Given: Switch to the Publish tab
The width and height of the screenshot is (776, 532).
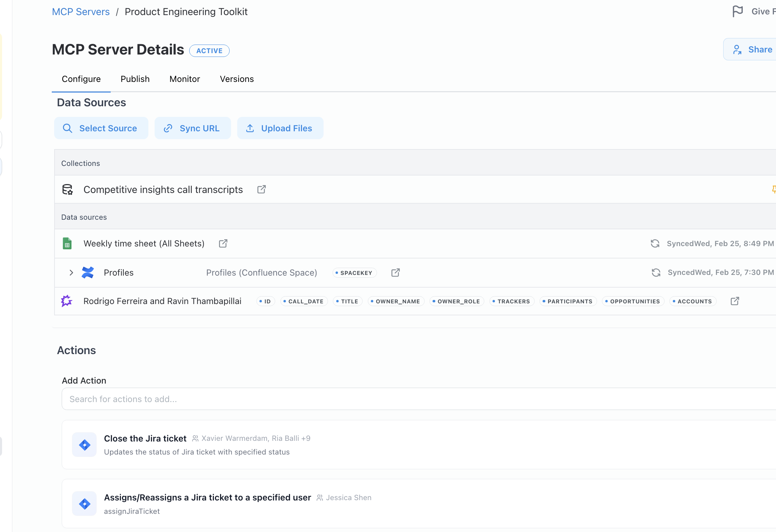Looking at the screenshot, I should (135, 79).
